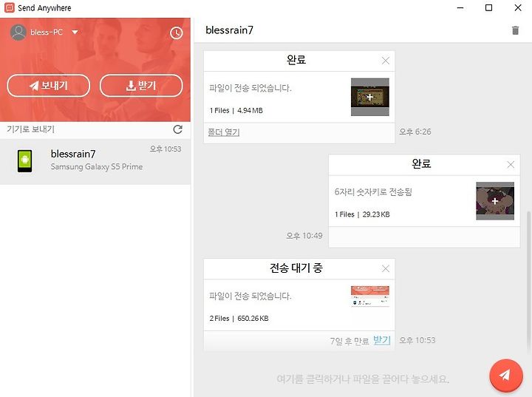
Task: Open the transfer history clock icon
Action: (176, 33)
